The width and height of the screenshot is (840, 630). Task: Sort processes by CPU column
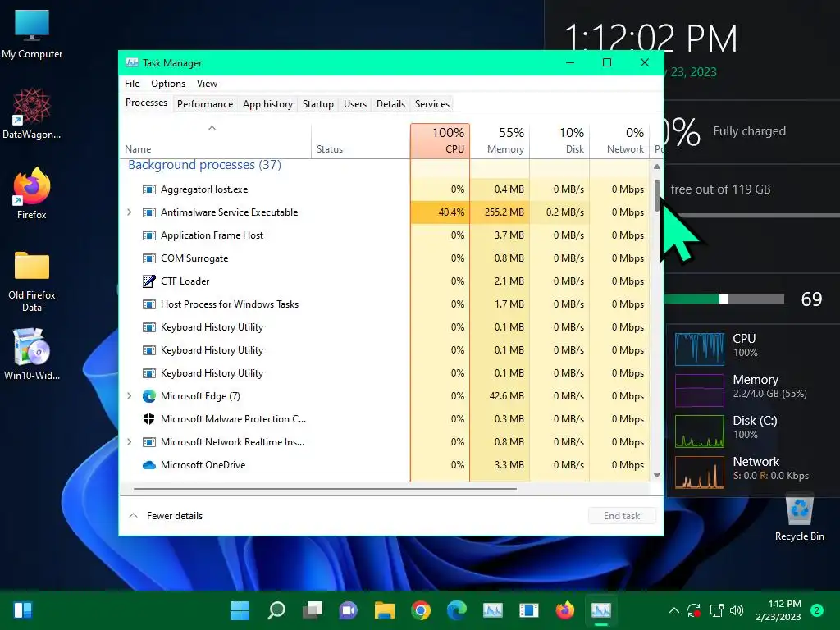click(440, 141)
